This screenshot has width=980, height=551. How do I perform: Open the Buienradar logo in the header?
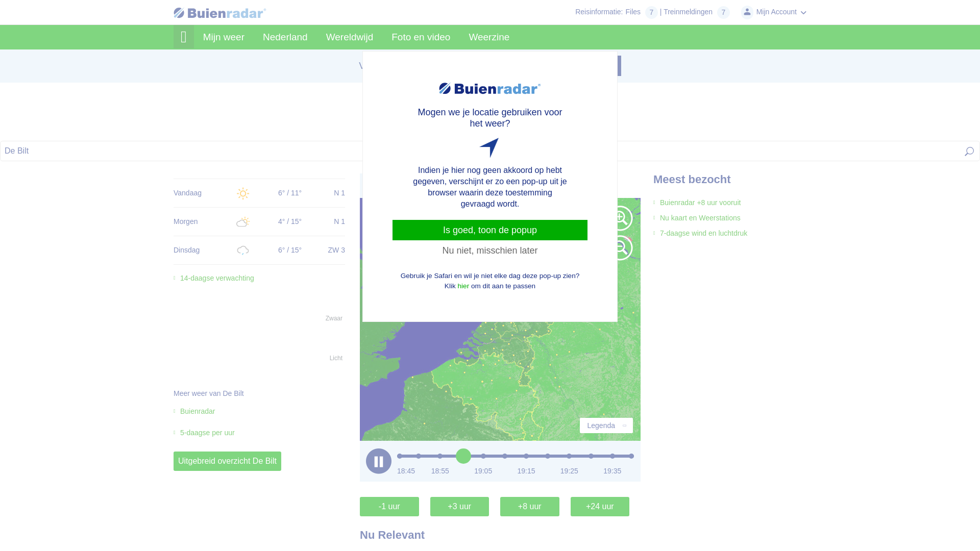220,13
